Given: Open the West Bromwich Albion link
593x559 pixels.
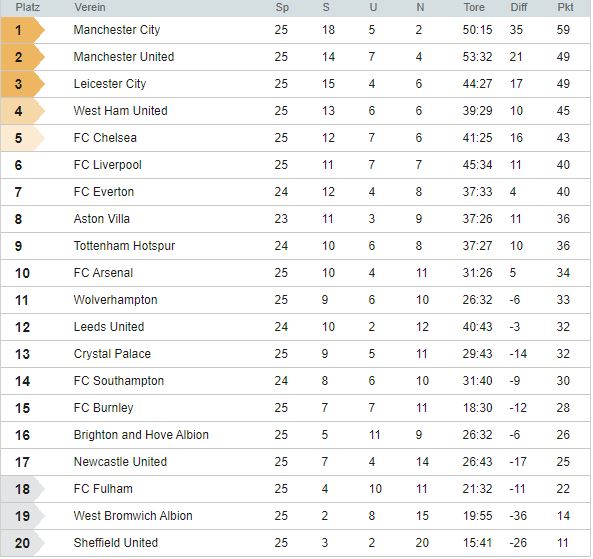Looking at the screenshot, I should click(x=133, y=516).
